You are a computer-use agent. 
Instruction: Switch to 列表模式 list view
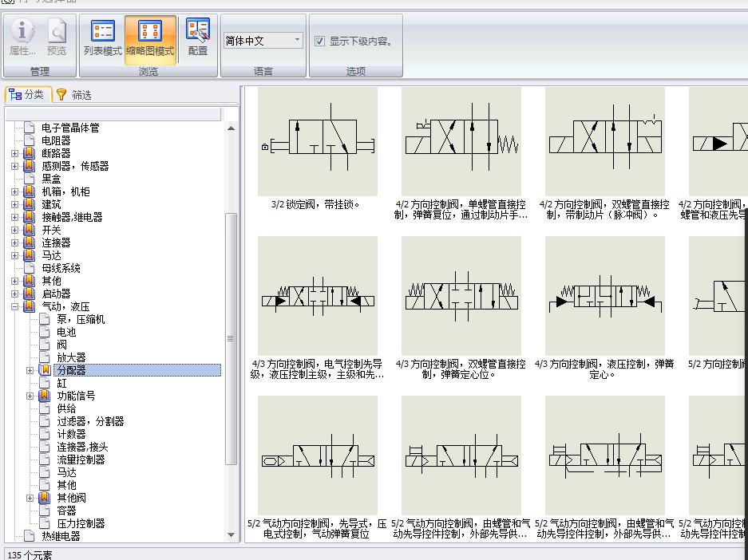click(103, 32)
